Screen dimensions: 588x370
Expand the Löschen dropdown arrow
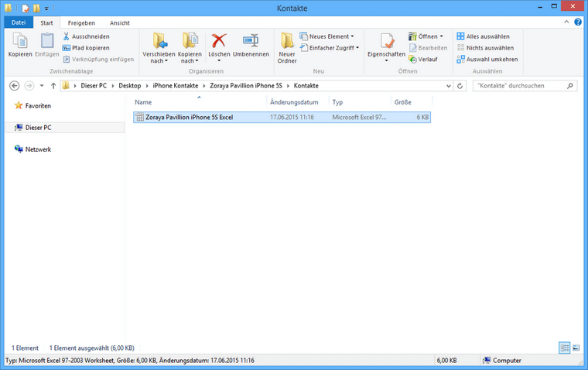tap(219, 61)
